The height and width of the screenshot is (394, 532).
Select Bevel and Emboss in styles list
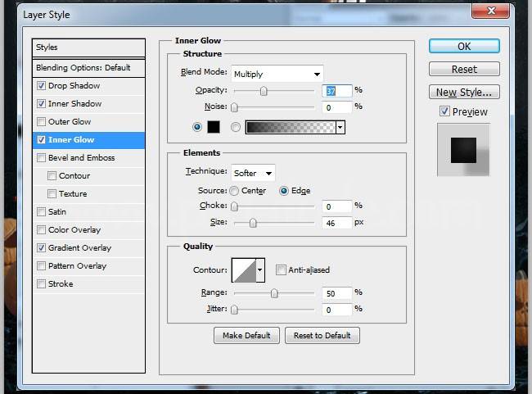point(81,158)
